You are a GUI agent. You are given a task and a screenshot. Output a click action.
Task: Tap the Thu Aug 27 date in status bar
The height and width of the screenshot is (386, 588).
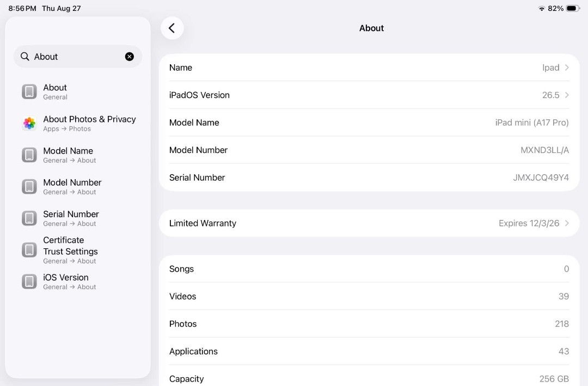tap(61, 8)
